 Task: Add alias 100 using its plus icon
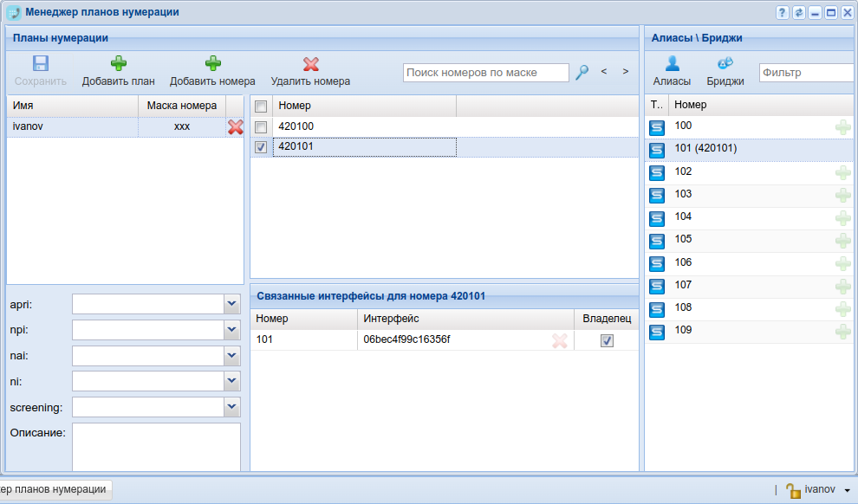(x=842, y=127)
